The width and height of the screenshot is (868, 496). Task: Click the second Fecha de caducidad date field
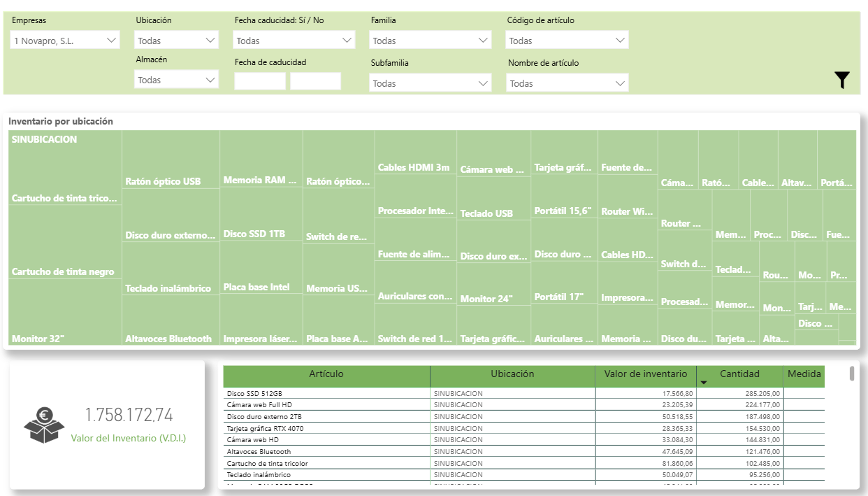tap(315, 81)
